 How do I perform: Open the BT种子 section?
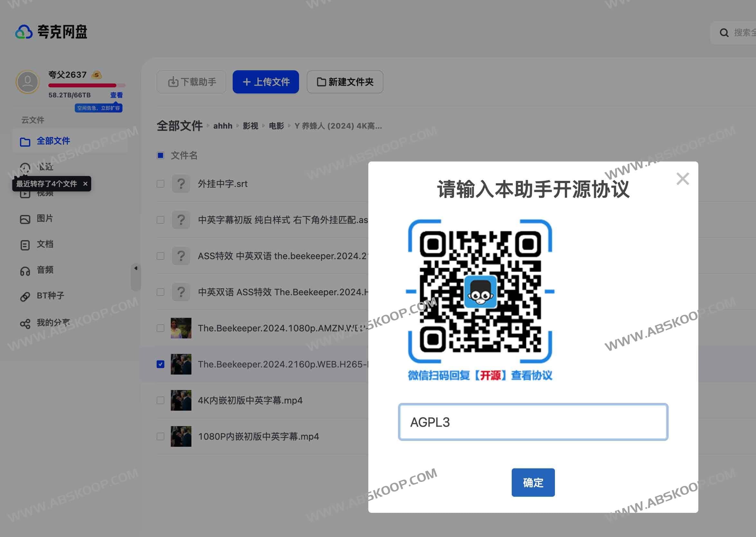[x=50, y=296]
